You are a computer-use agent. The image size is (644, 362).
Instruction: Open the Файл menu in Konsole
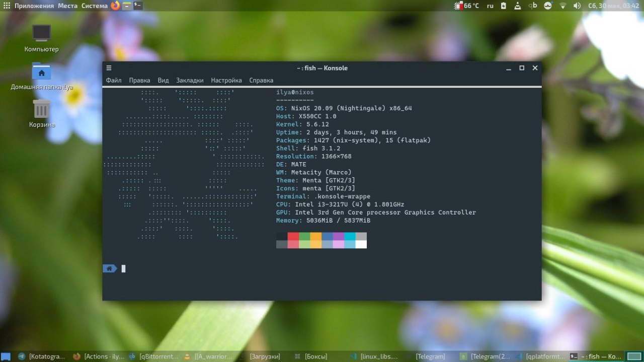click(114, 80)
